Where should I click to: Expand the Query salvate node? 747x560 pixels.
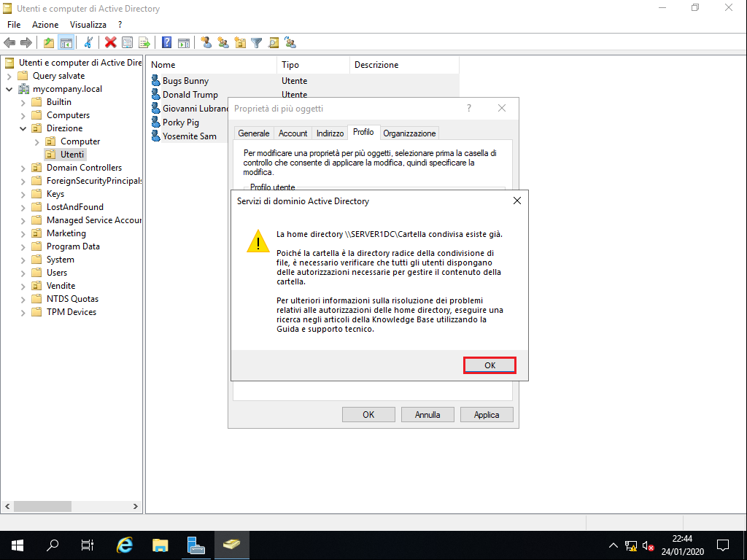(x=9, y=76)
